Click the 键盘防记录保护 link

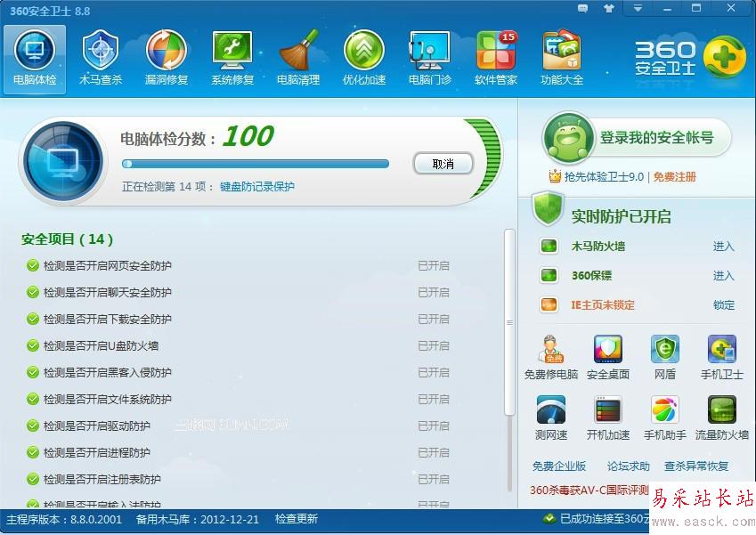(x=257, y=187)
